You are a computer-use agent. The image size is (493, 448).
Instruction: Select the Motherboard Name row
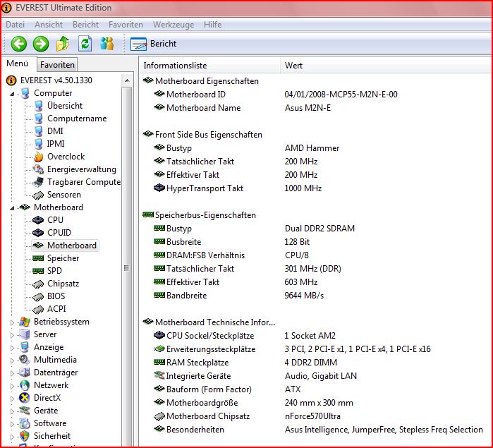316,108
